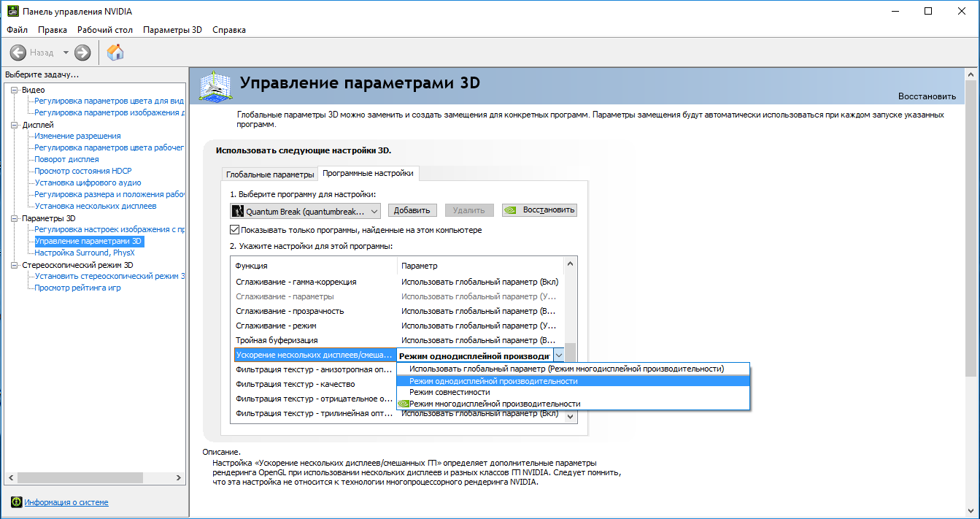This screenshot has width=980, height=519.
Task: Select 'Сглаживание - гамма-коррекция' row
Action: (x=400, y=282)
